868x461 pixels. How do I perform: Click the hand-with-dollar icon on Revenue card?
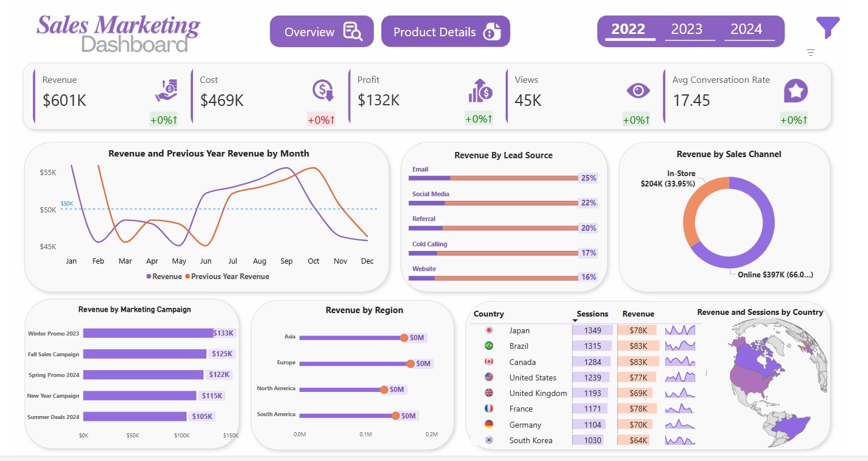pos(165,91)
